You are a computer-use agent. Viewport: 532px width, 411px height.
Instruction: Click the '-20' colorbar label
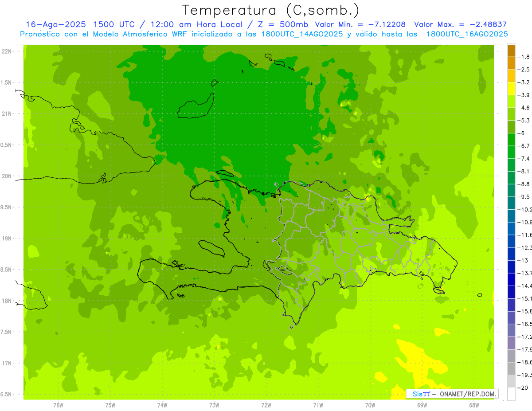[523, 388]
